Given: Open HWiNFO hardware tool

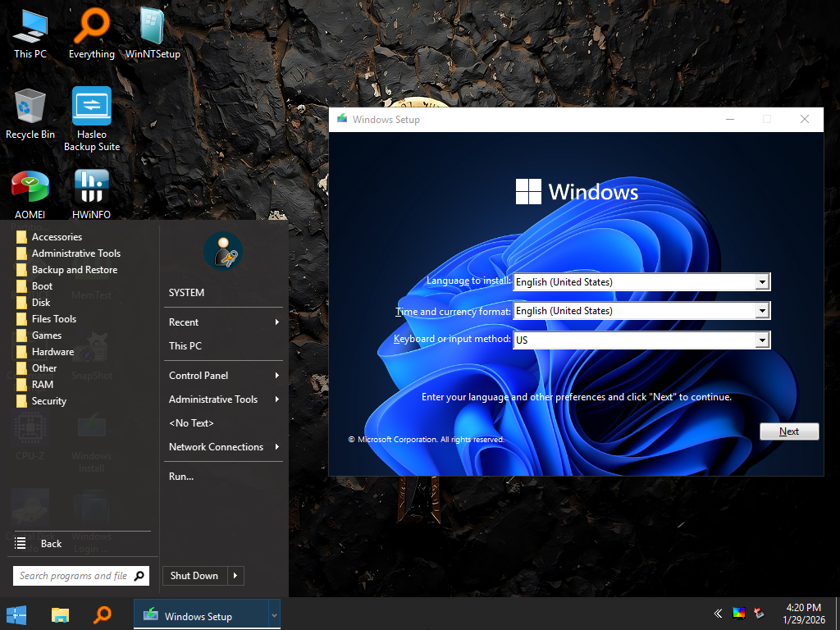Looking at the screenshot, I should (x=91, y=187).
